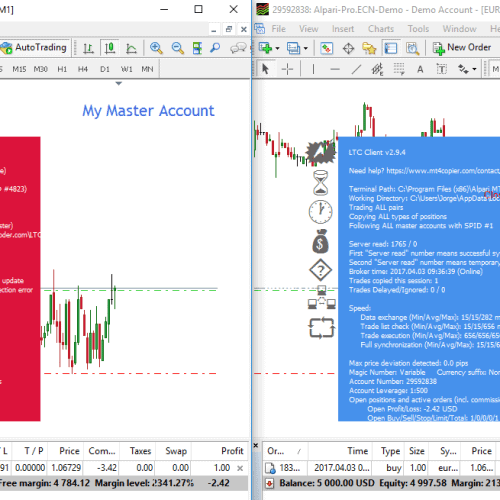Select the bar chart icon
500x500 pixels.
pyautogui.click(x=88, y=48)
